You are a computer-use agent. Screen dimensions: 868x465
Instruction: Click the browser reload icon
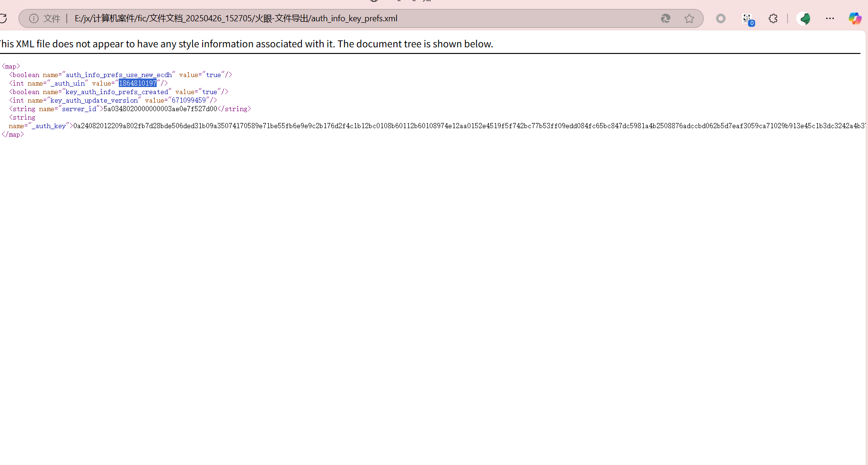tap(3, 18)
